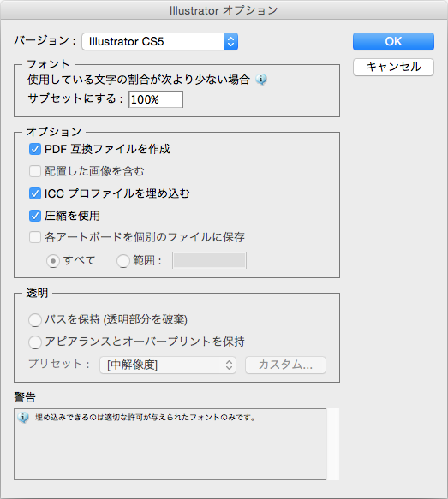448x499 pixels.
Task: Click the キャンセル button
Action: tap(393, 67)
